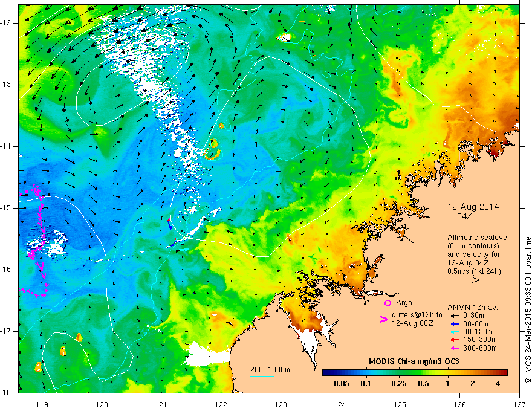Click the 0.05 colorbar tick value
The image size is (532, 411).
click(x=342, y=384)
